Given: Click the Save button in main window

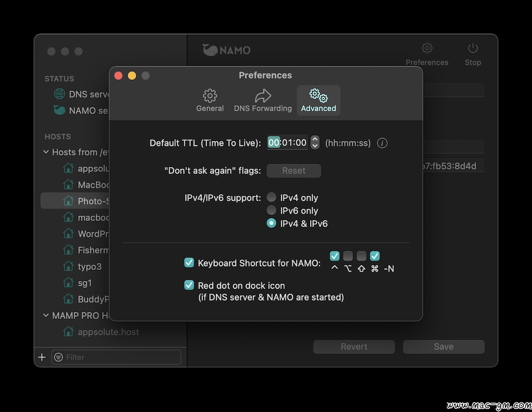Looking at the screenshot, I should (x=444, y=347).
